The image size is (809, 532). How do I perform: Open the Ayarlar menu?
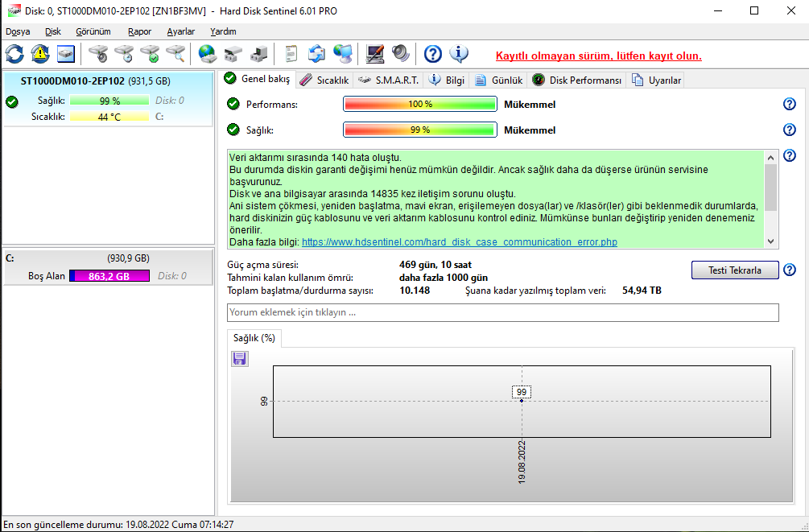[x=181, y=31]
